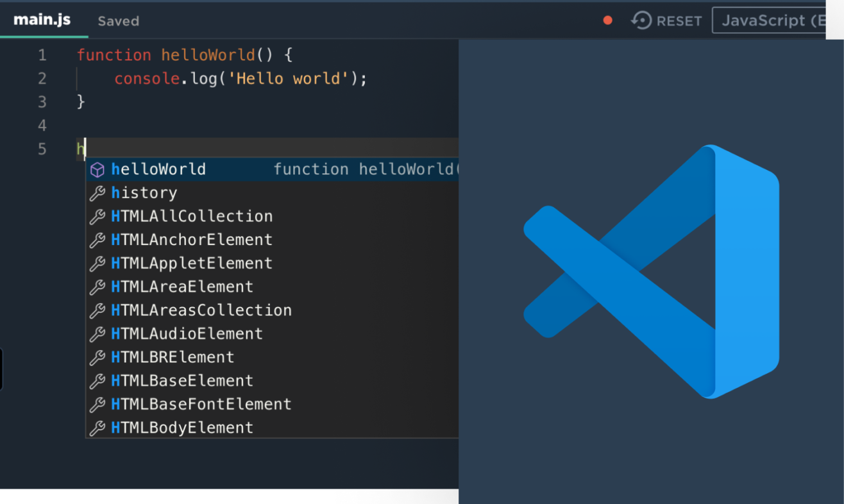Image resolution: width=844 pixels, height=504 pixels.
Task: Place cursor on line 5 in editor
Action: tap(257, 149)
